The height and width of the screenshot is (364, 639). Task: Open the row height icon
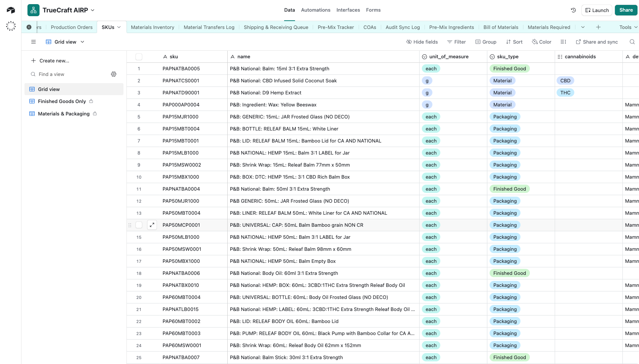tap(563, 42)
